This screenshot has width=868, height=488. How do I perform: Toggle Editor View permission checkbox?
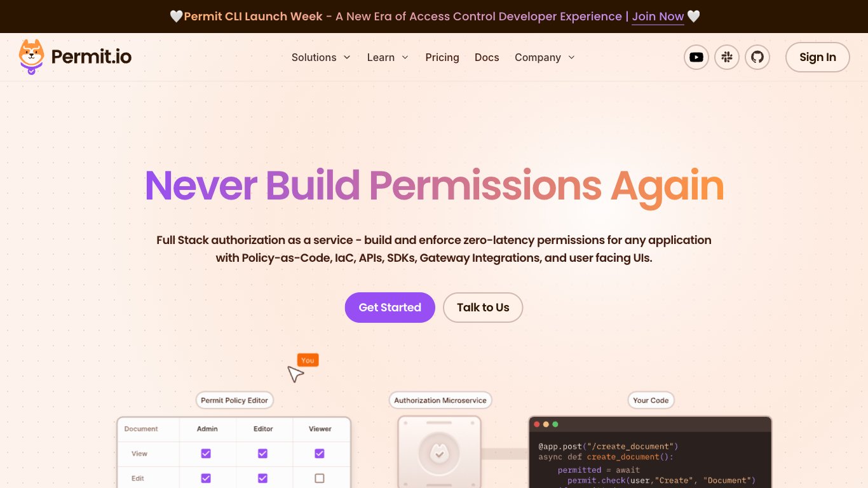(x=262, y=454)
